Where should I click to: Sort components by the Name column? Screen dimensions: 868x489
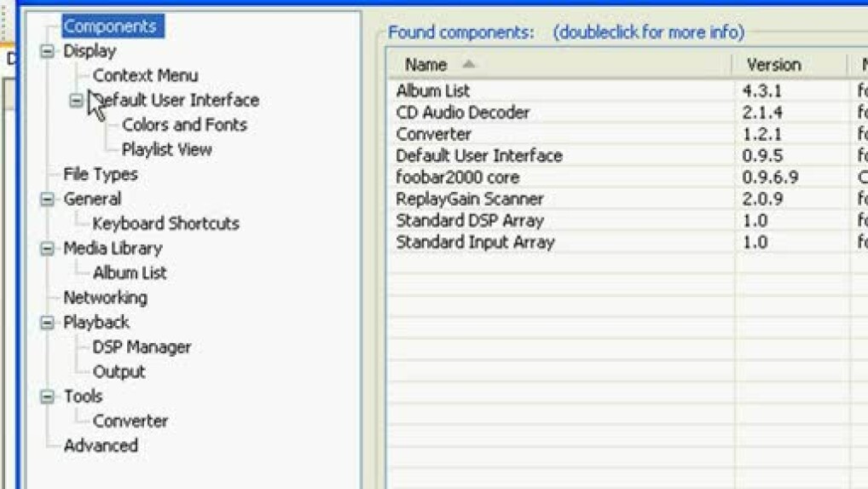pos(426,65)
